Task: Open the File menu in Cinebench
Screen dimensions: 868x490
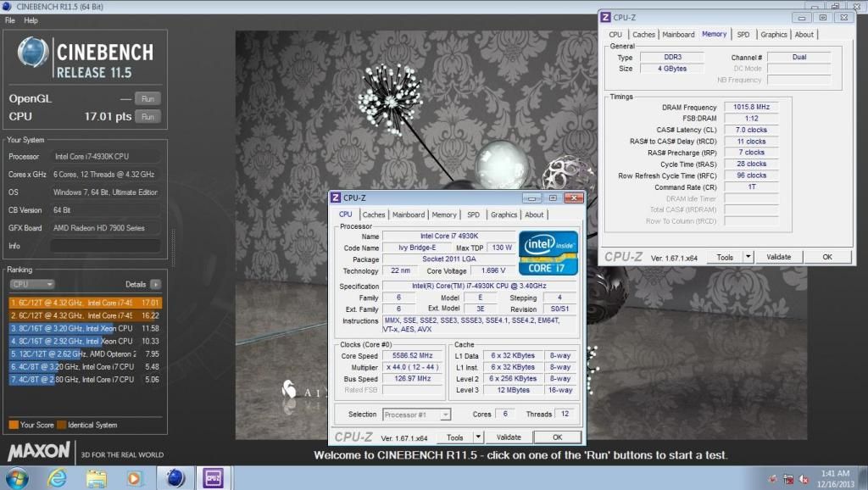Action: point(10,20)
